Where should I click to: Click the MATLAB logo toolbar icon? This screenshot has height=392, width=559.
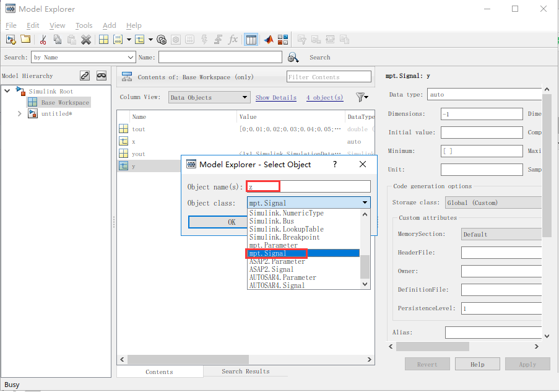click(x=269, y=40)
